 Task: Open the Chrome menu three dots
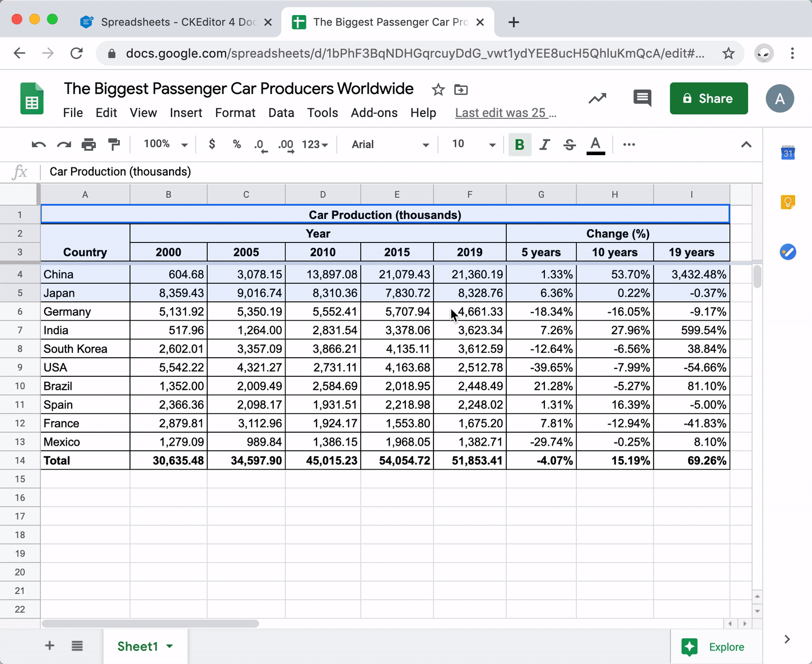click(x=792, y=53)
